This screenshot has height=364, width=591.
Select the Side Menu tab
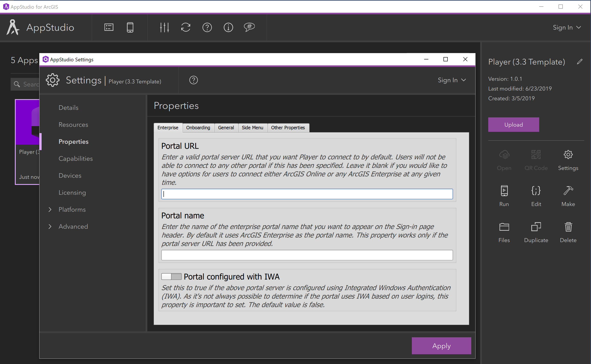click(252, 128)
